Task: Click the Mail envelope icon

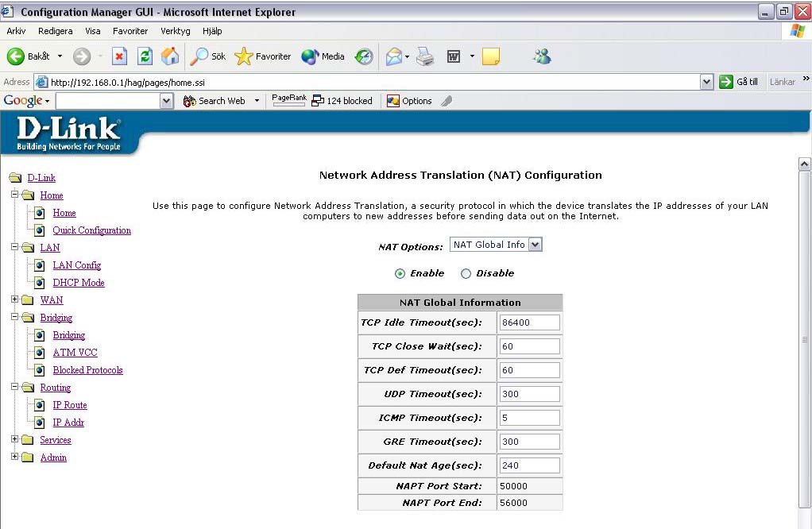Action: (394, 56)
